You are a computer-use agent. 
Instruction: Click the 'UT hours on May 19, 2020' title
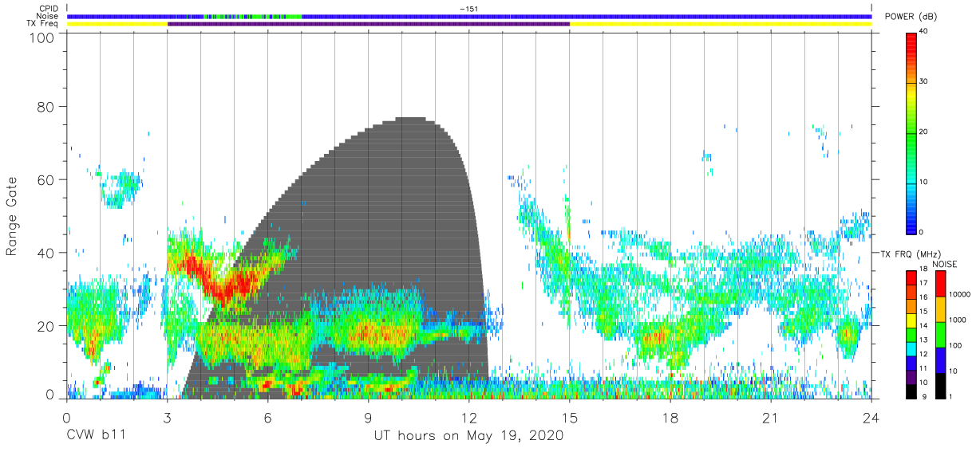(x=469, y=437)
